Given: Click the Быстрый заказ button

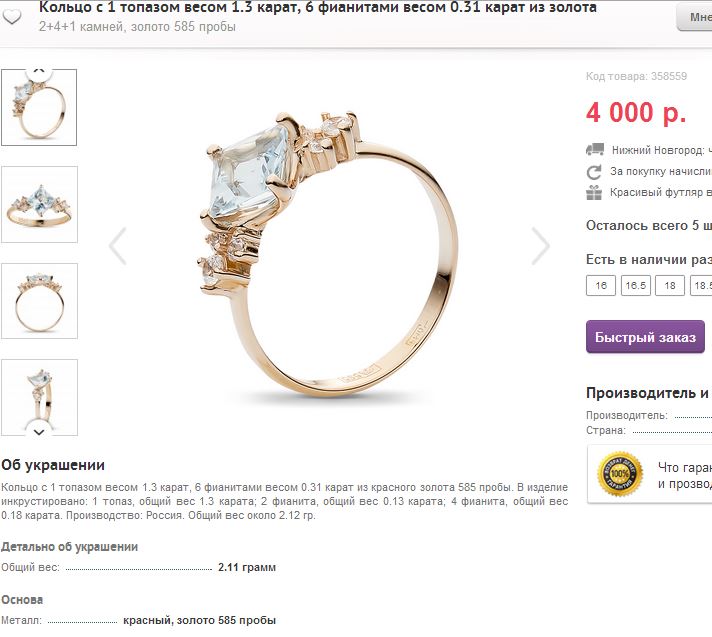Looking at the screenshot, I should tap(645, 337).
